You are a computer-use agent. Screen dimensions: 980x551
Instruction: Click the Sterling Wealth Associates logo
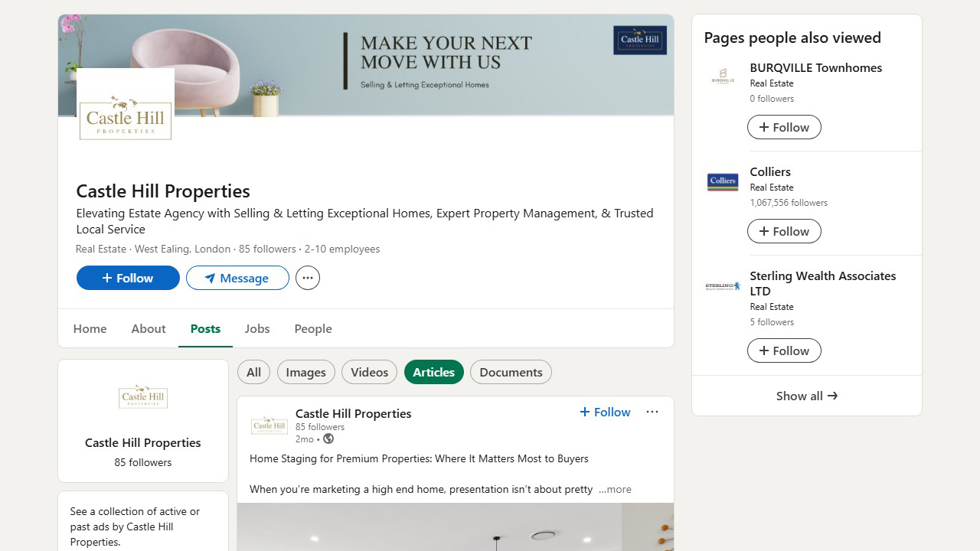[x=723, y=285]
